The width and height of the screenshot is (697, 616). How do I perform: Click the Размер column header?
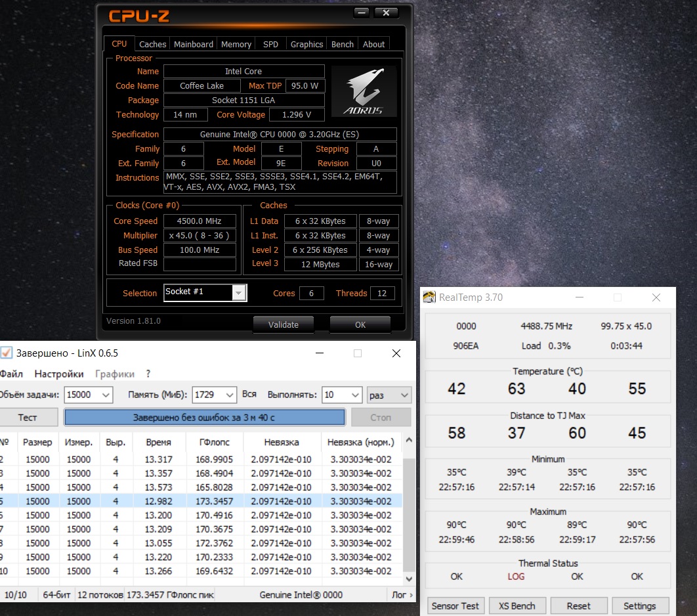point(37,442)
